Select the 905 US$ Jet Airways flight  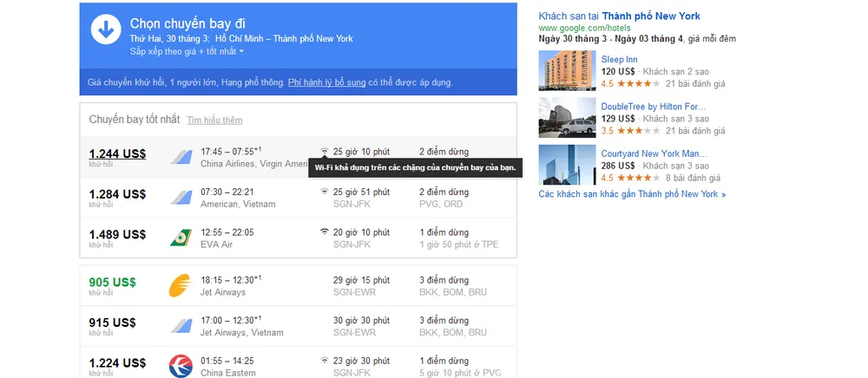[113, 282]
